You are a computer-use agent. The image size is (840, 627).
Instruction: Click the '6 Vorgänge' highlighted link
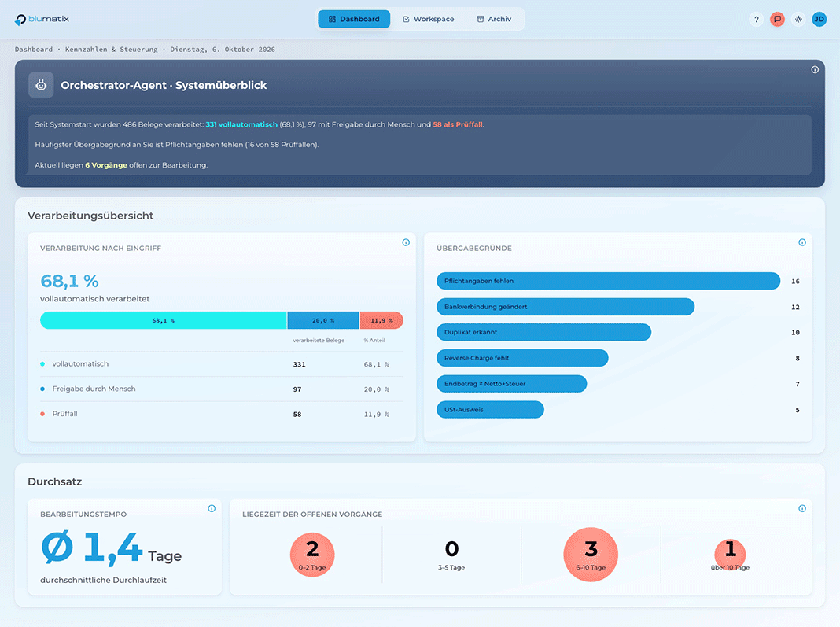click(106, 165)
